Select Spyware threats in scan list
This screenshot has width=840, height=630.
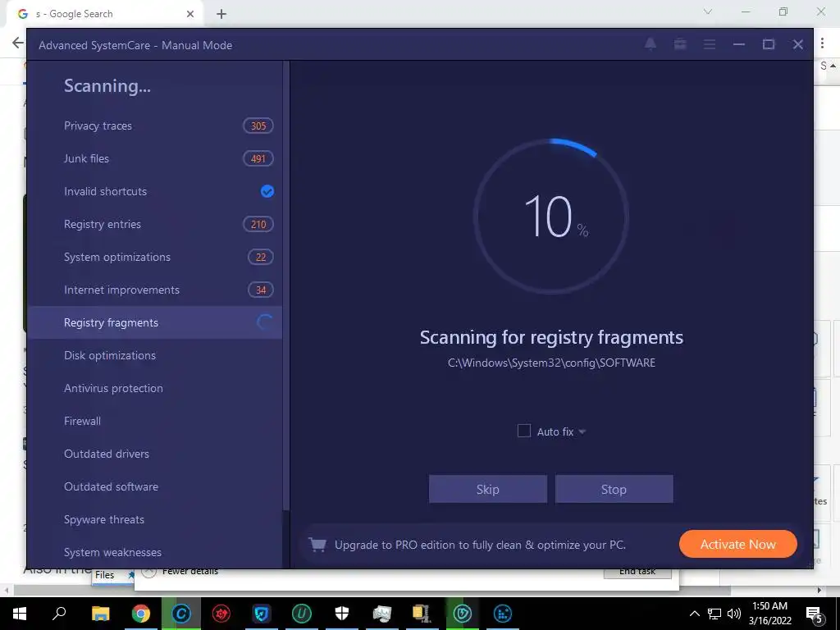[x=154, y=519]
